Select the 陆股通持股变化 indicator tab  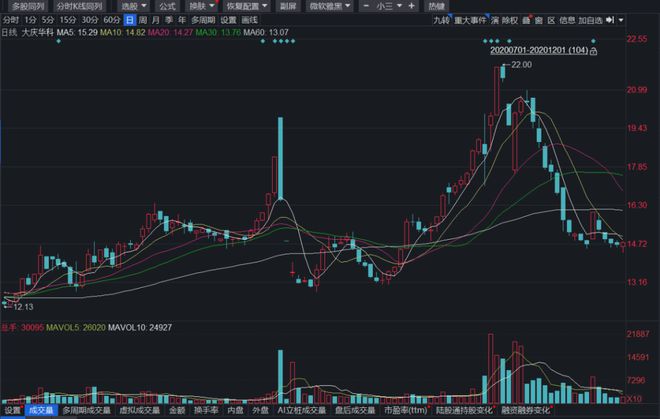pos(464,410)
